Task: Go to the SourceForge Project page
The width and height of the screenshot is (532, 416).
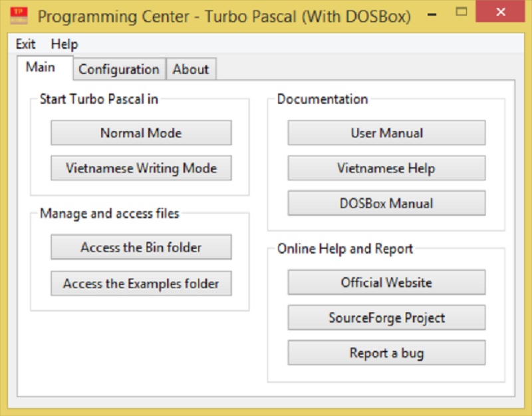Action: click(386, 317)
